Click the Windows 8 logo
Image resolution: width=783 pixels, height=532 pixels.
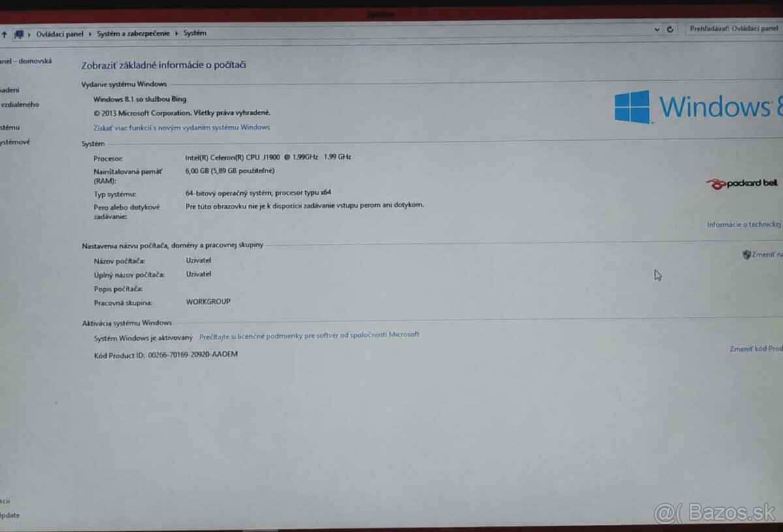click(698, 107)
